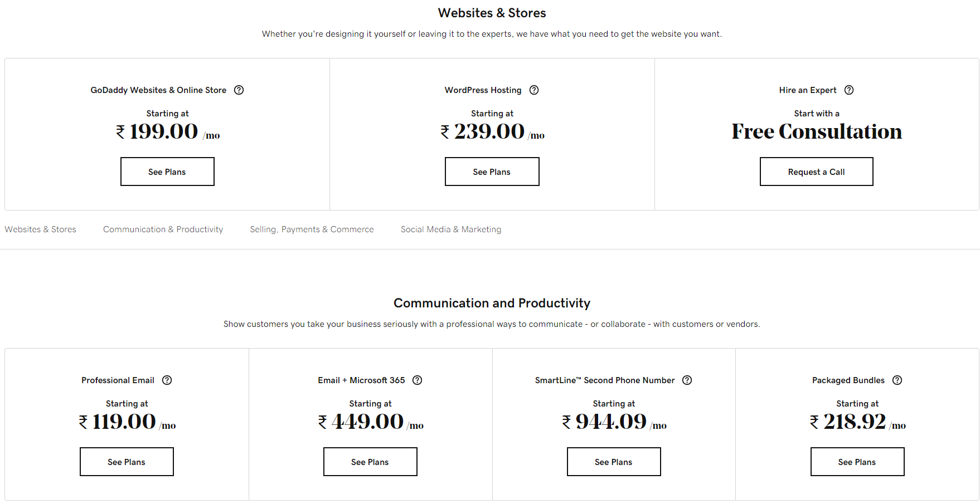Image resolution: width=980 pixels, height=504 pixels.
Task: Show the info tooltip for Hire an Expert
Action: point(849,90)
